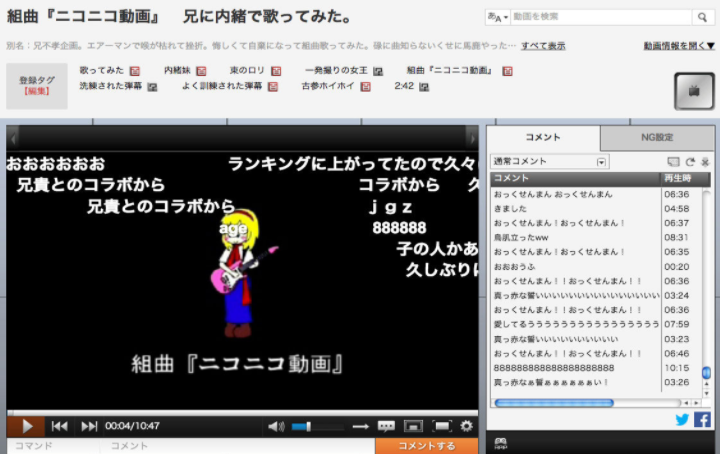Sort by the コメント column header
Screen dimensions: 720x454
coord(575,179)
